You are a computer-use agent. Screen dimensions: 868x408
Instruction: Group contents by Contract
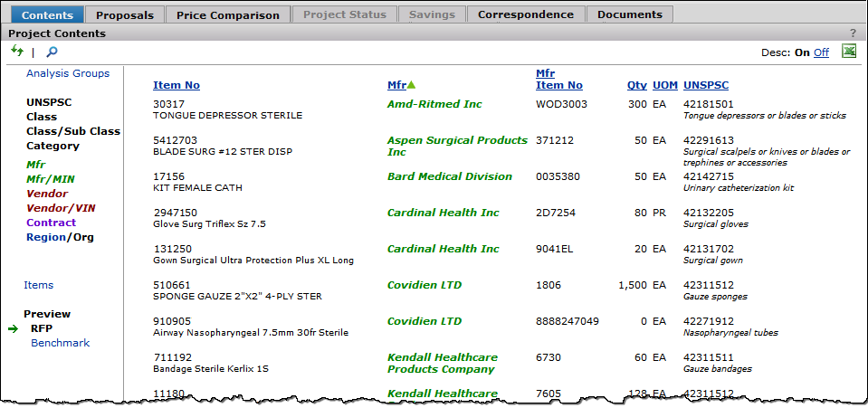click(x=52, y=223)
